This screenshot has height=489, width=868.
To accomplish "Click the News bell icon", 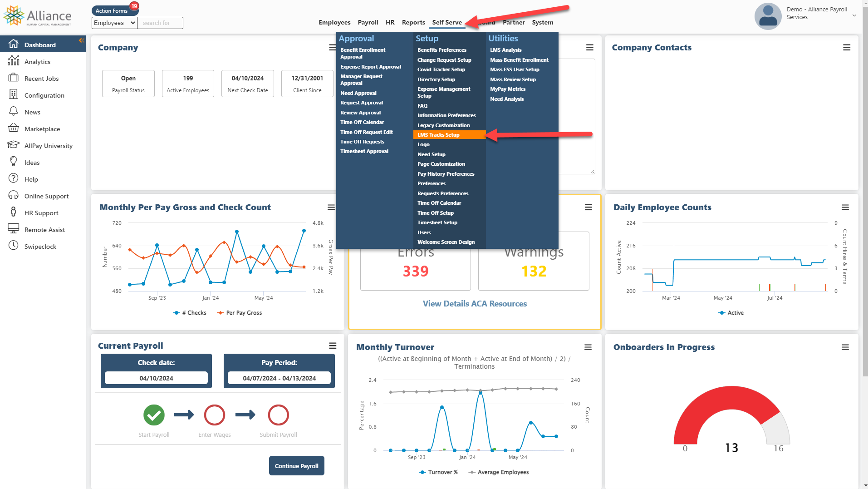I will pyautogui.click(x=14, y=111).
